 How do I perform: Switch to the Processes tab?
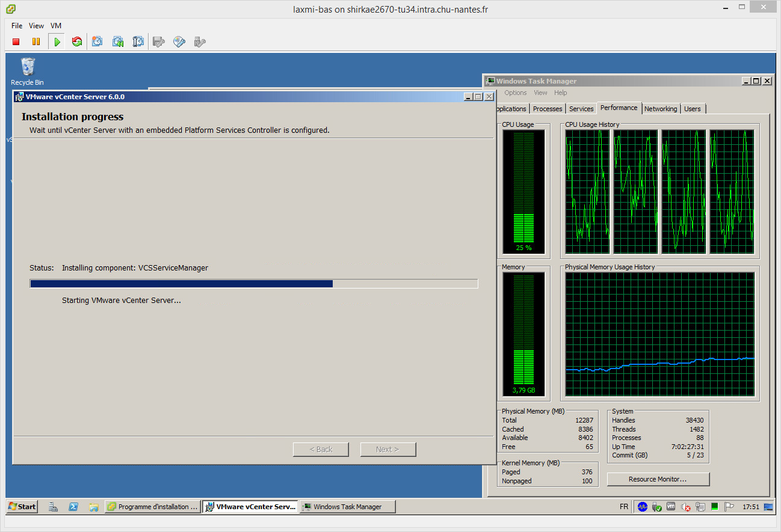(548, 109)
